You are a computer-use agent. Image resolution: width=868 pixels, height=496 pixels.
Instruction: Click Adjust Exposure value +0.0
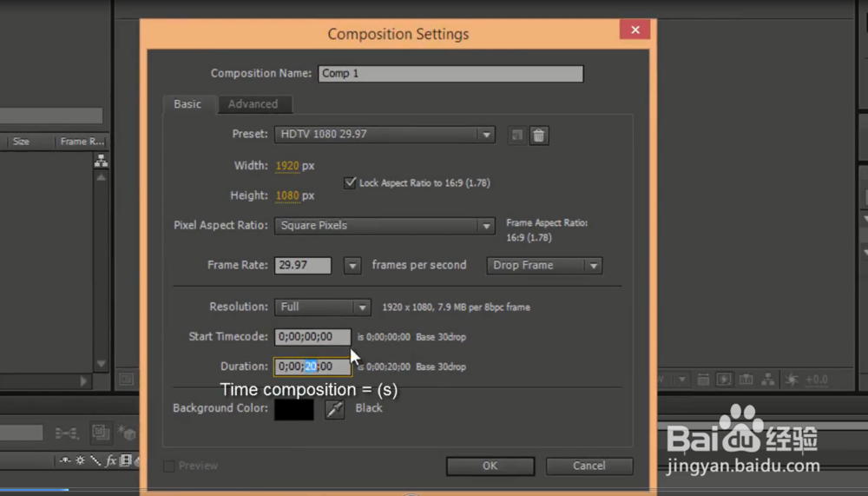point(817,380)
